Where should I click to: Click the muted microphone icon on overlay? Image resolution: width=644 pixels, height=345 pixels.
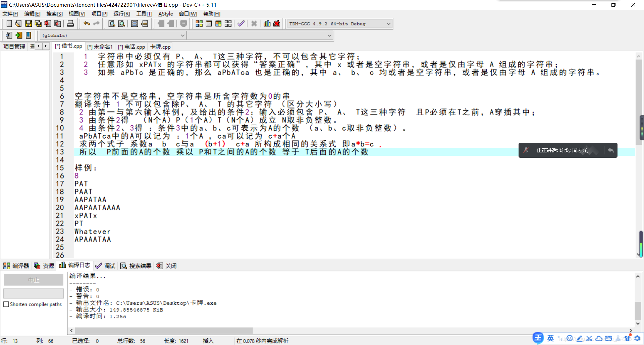[x=526, y=150]
